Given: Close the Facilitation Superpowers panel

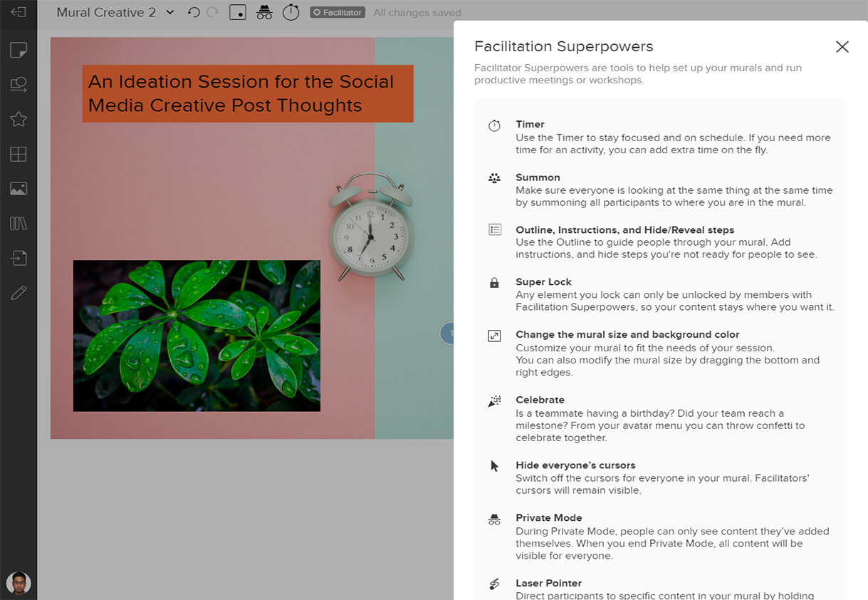Looking at the screenshot, I should pos(842,47).
